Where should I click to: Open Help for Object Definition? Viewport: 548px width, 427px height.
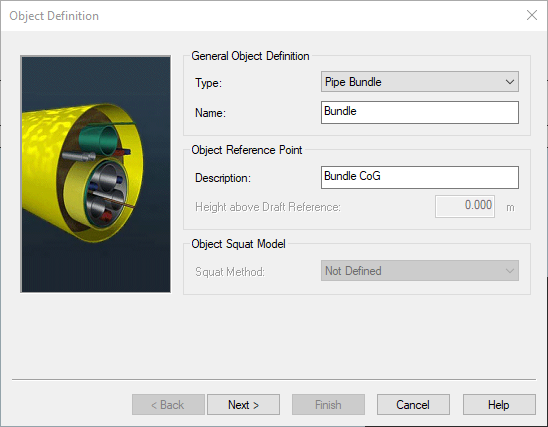coord(499,405)
